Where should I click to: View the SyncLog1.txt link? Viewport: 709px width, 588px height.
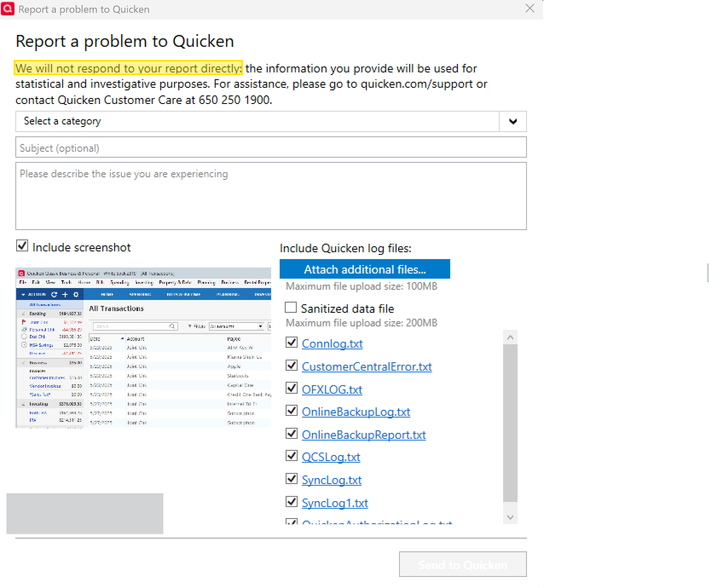click(x=335, y=503)
